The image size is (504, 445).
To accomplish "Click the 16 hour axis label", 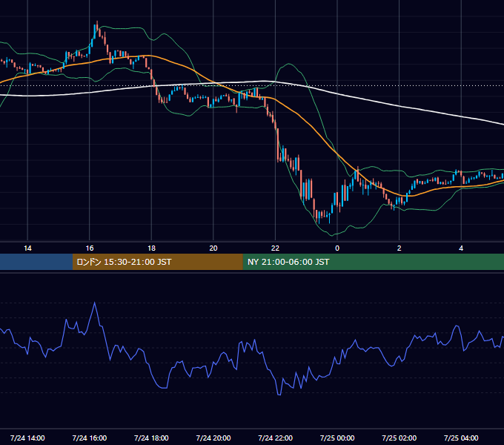I will (x=90, y=248).
